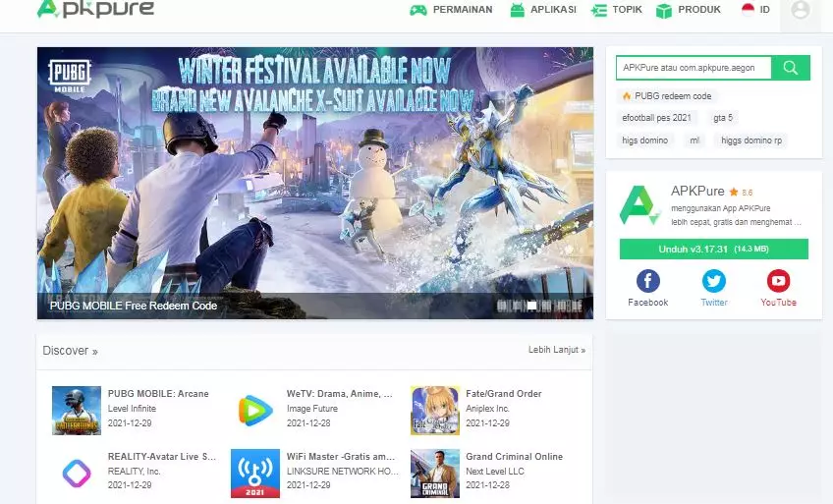This screenshot has width=833, height=504.
Task: Open the APLIKASI menu
Action: pyautogui.click(x=542, y=10)
